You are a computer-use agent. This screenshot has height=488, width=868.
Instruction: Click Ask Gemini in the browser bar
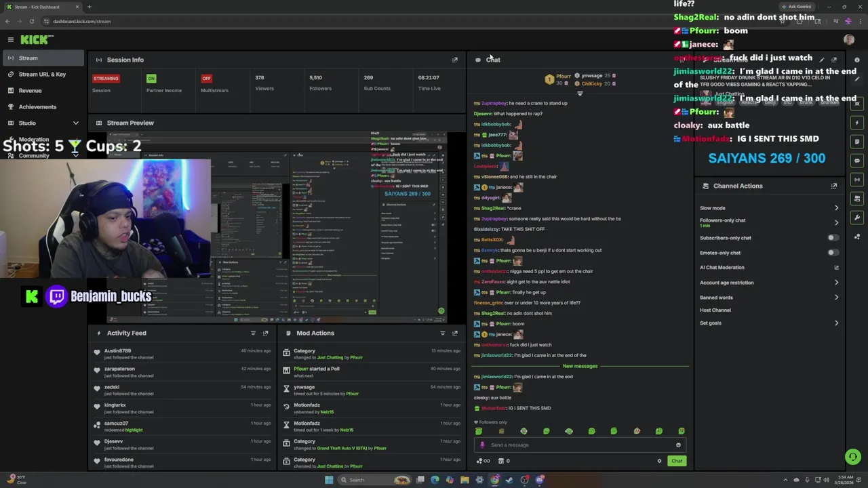796,7
